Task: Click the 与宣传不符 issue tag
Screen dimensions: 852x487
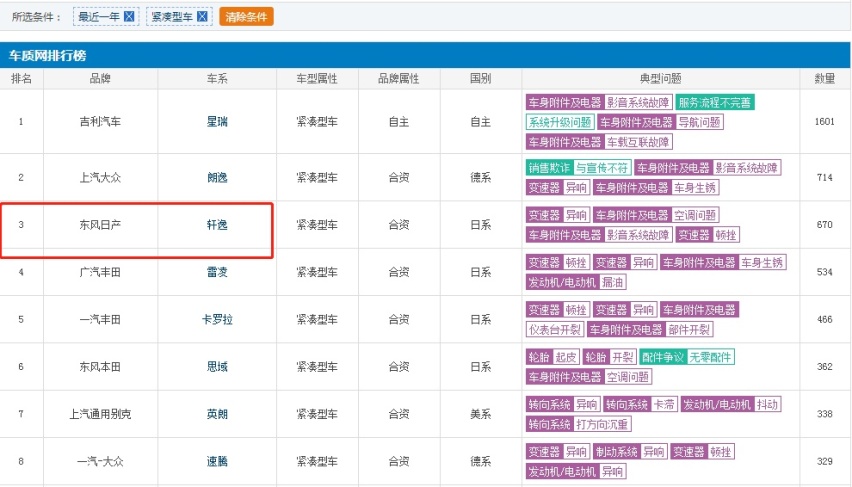Action: (x=602, y=168)
